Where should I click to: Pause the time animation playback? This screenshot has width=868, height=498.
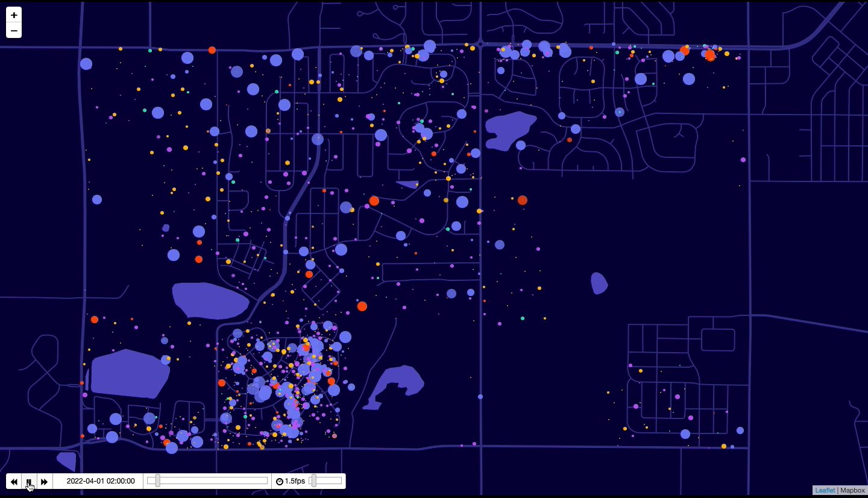coord(29,481)
